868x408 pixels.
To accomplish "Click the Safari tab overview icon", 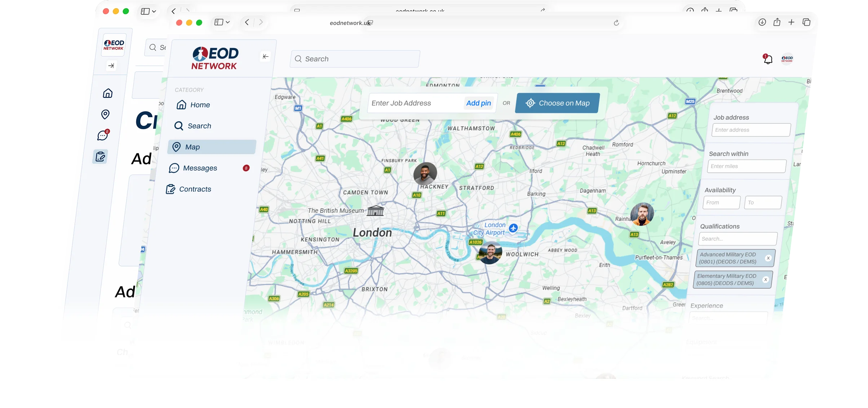I will coord(806,22).
